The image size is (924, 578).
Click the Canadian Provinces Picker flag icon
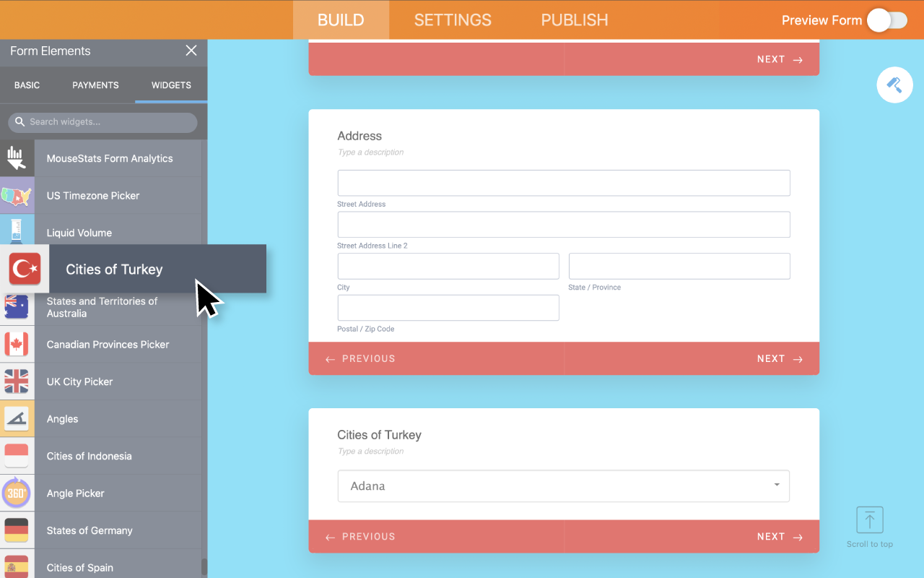pyautogui.click(x=17, y=345)
